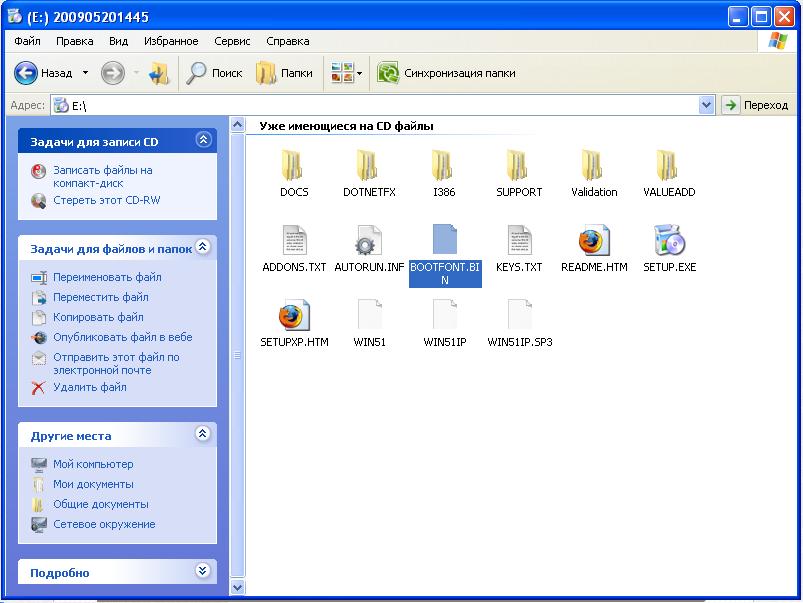Screen dimensions: 803x603
Task: Select the WIN51 file icon
Action: [369, 315]
